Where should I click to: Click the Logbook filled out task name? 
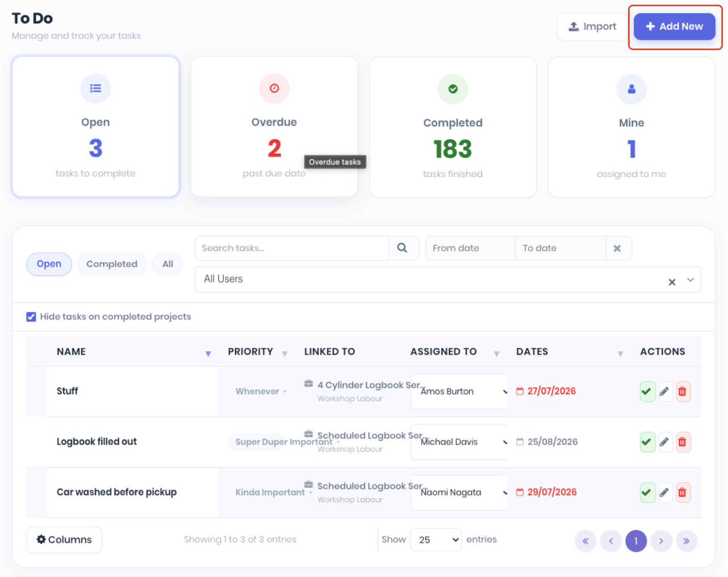point(97,442)
